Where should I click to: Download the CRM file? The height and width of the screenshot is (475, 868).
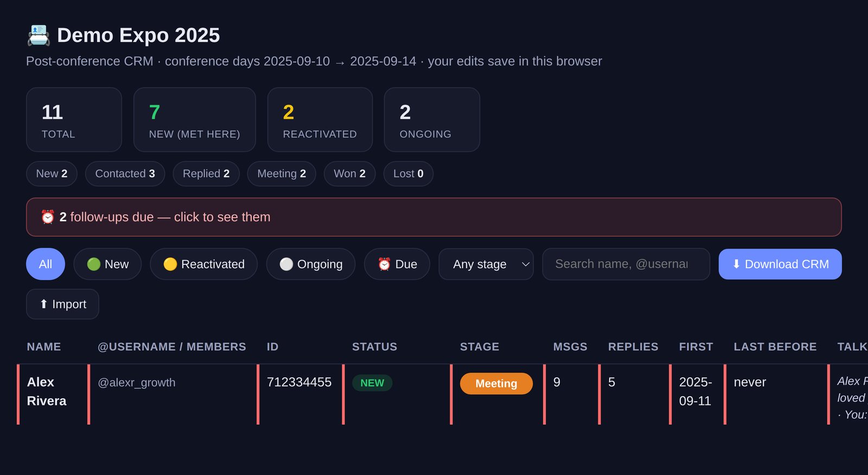pyautogui.click(x=780, y=264)
